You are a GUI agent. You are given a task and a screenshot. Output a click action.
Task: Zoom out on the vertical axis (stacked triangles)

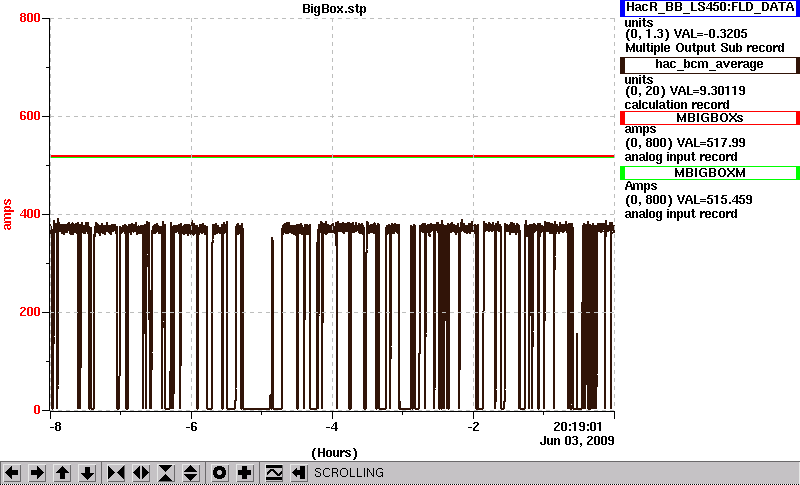point(191,473)
